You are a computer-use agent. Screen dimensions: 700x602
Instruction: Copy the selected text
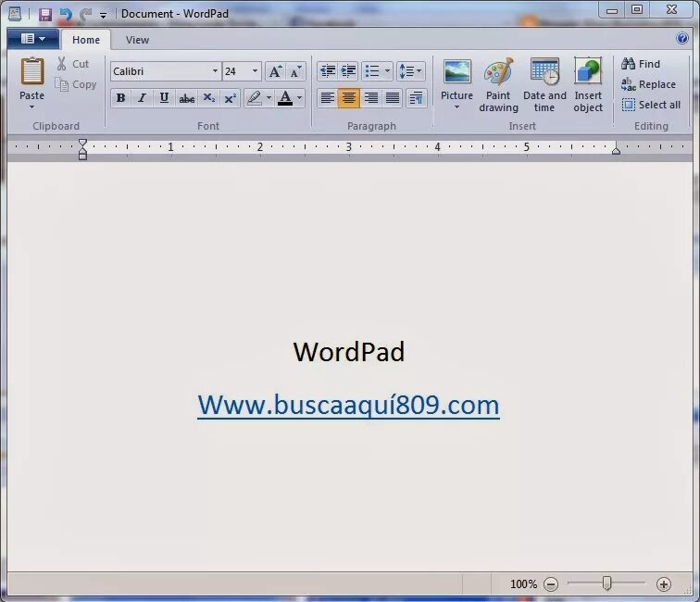(x=75, y=84)
